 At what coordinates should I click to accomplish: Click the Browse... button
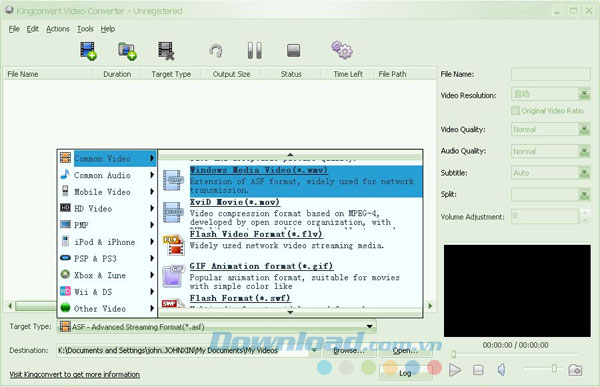point(349,350)
